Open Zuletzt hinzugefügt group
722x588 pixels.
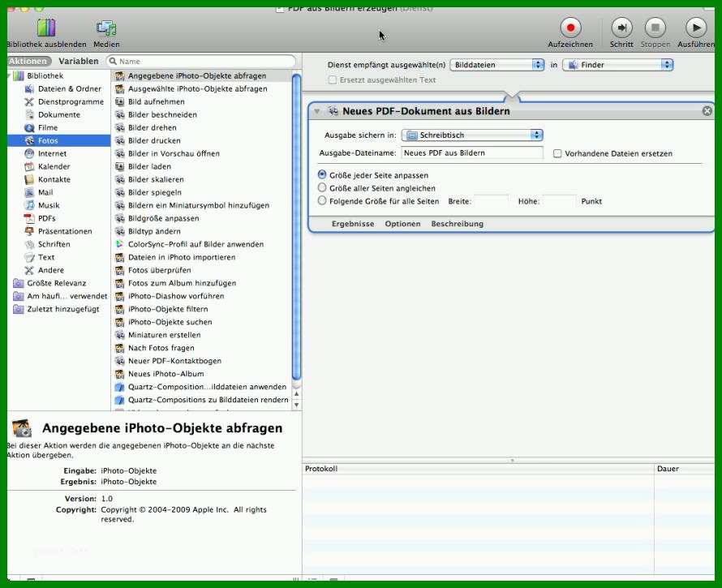tap(56, 308)
